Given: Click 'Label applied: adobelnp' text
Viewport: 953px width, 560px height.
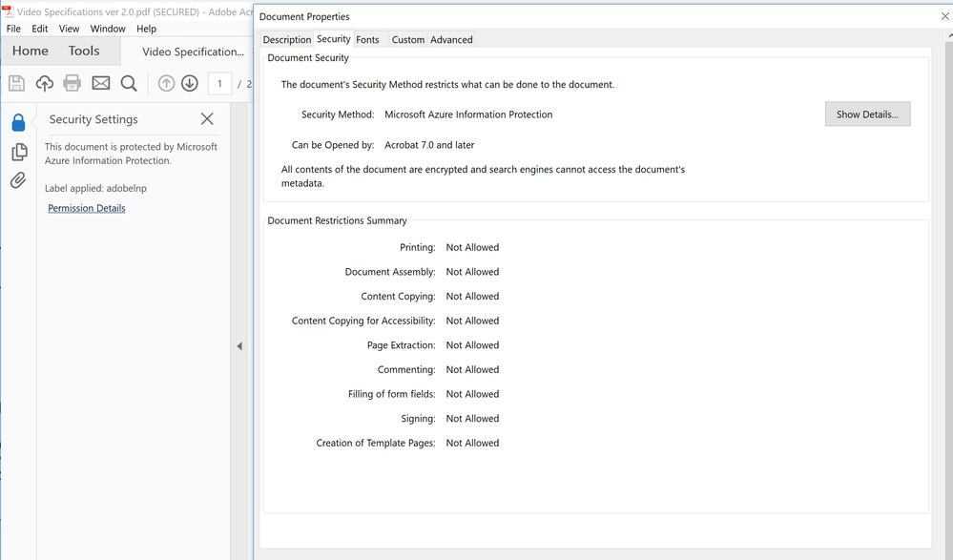Looking at the screenshot, I should pos(95,188).
